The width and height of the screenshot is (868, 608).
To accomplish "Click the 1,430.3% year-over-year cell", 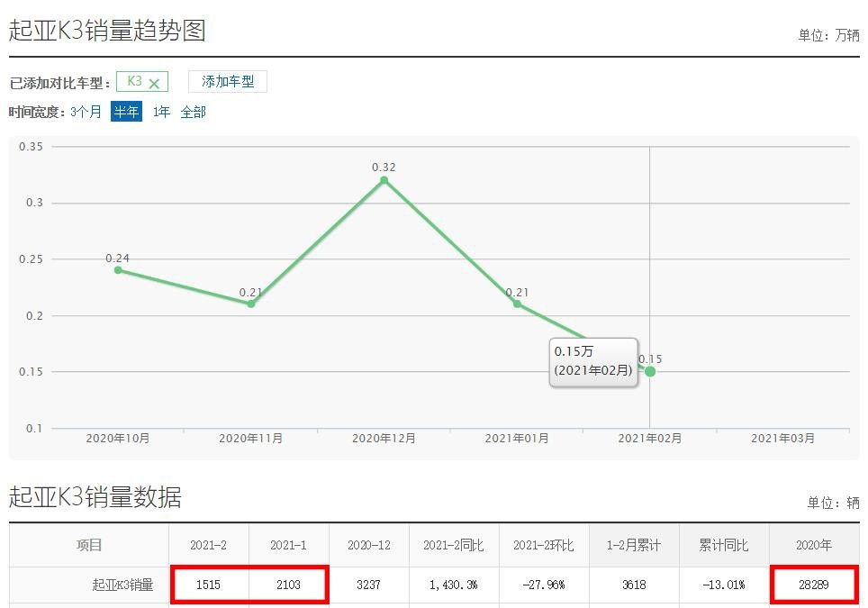I will point(454,585).
